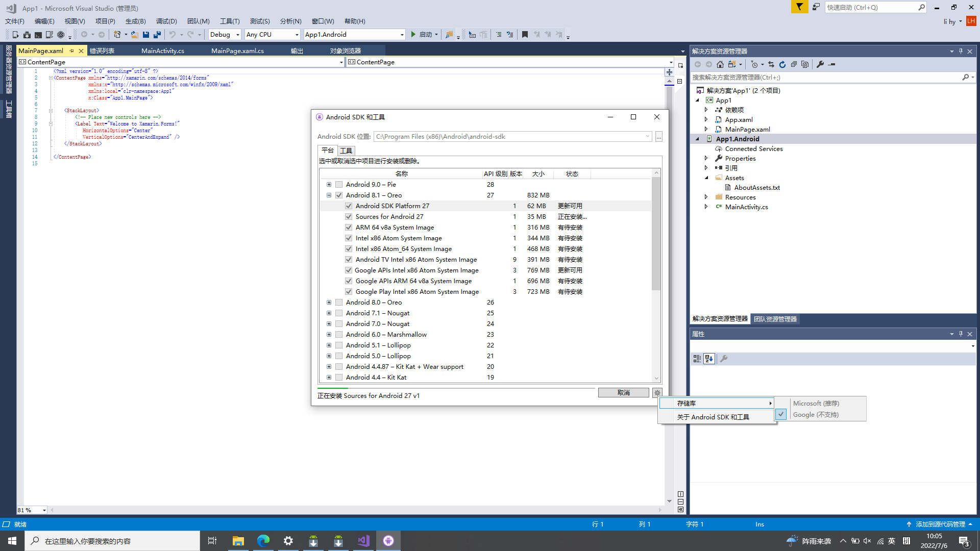
Task: Click the Save All toolbar icon
Action: [x=157, y=35]
